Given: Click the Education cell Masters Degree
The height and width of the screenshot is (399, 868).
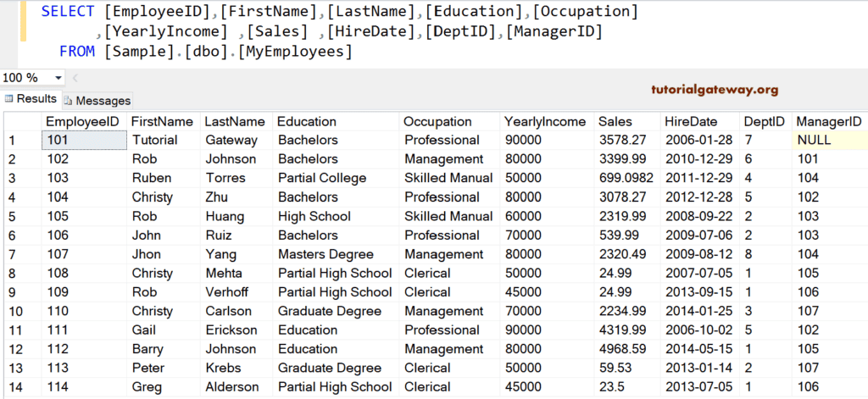Looking at the screenshot, I should [x=336, y=254].
